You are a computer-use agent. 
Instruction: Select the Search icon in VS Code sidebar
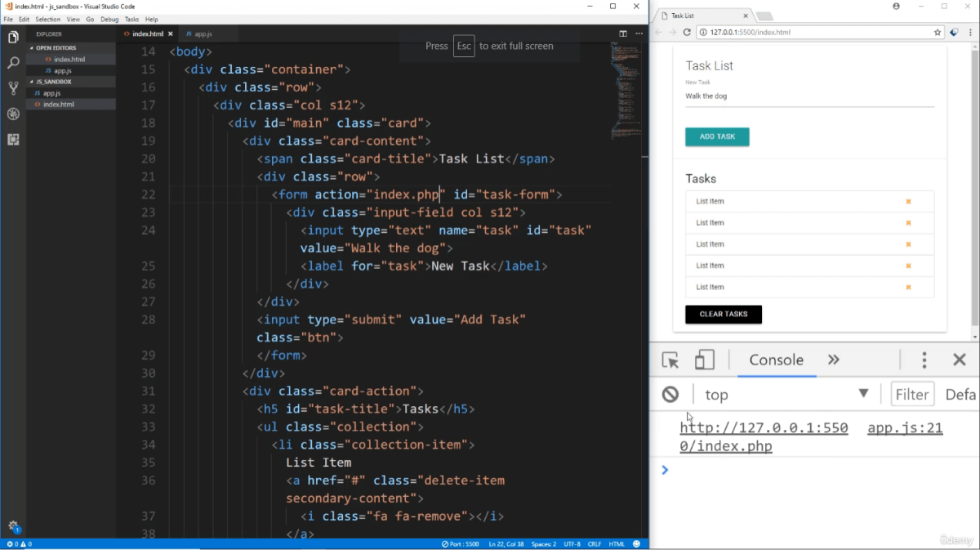pyautogui.click(x=13, y=62)
